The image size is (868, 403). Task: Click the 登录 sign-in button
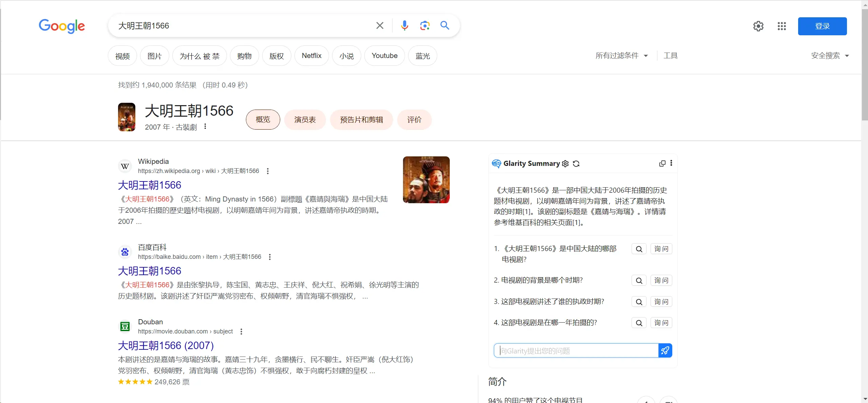(822, 26)
